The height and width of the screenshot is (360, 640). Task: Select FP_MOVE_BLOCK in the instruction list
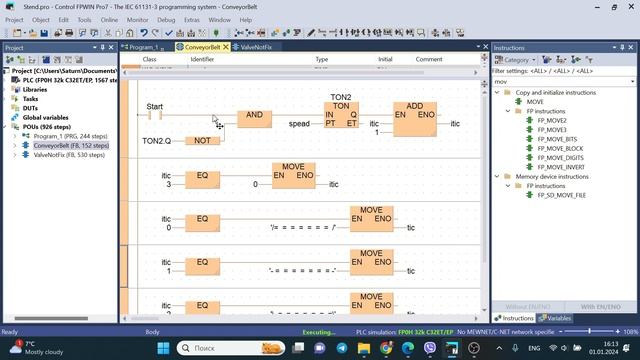(x=560, y=148)
